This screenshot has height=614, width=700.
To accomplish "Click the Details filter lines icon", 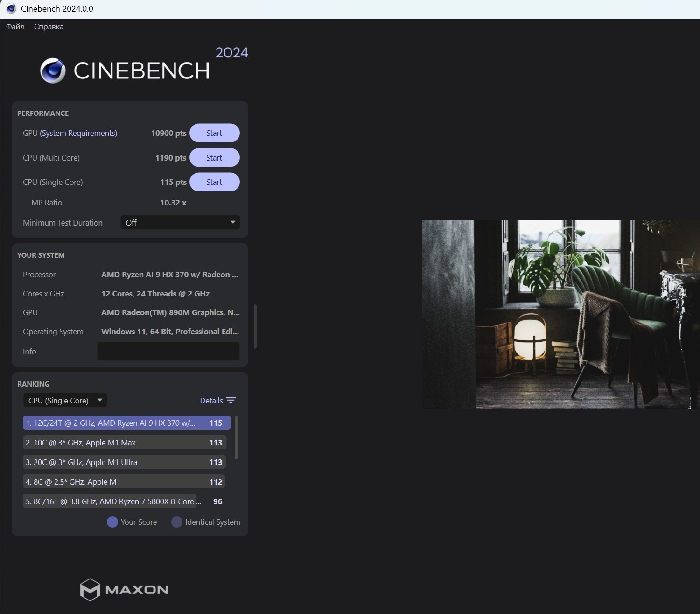I will [x=231, y=401].
